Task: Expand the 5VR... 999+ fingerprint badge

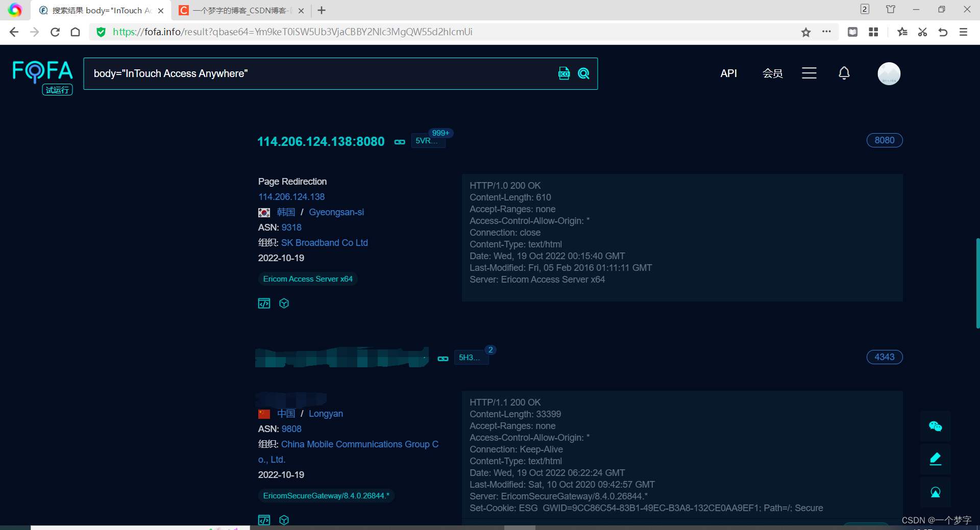Action: [x=428, y=140]
